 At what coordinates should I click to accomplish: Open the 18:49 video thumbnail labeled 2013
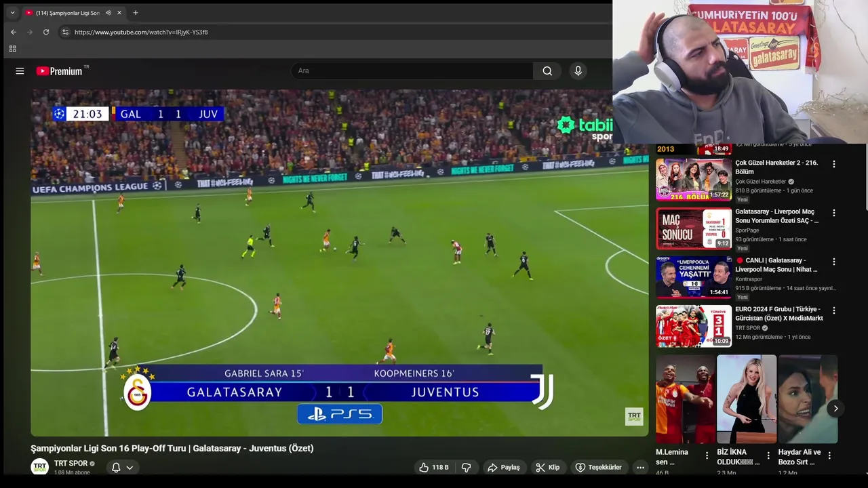693,149
